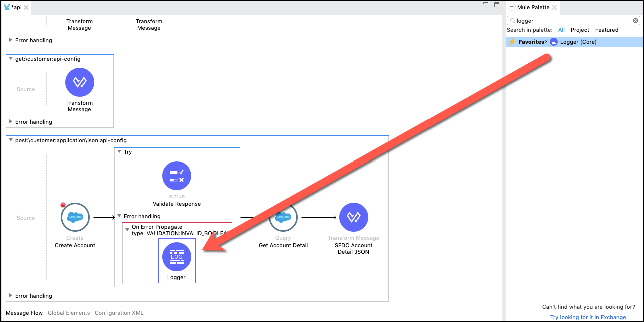Click the 'Validate Response' label
644x322 pixels.
[x=177, y=204]
